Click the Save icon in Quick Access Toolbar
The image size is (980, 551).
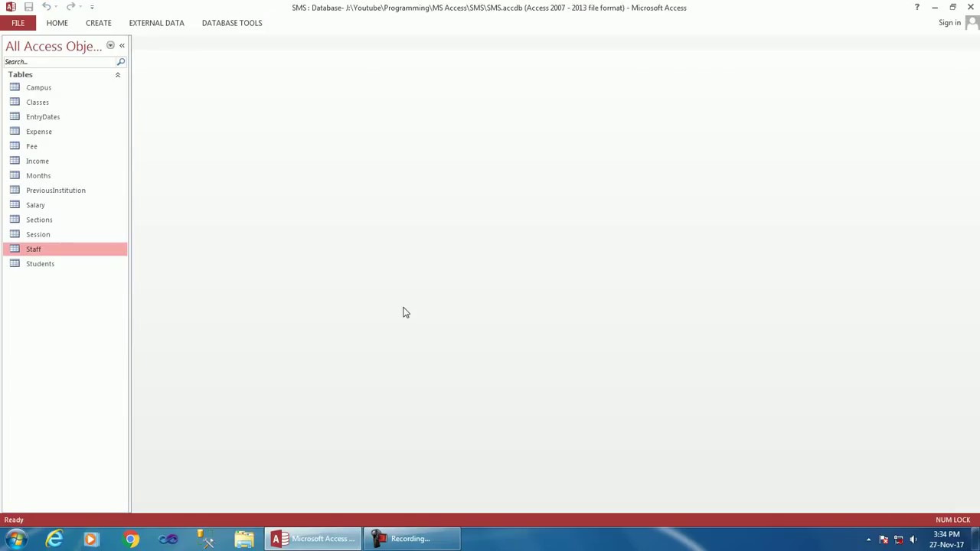pyautogui.click(x=28, y=7)
